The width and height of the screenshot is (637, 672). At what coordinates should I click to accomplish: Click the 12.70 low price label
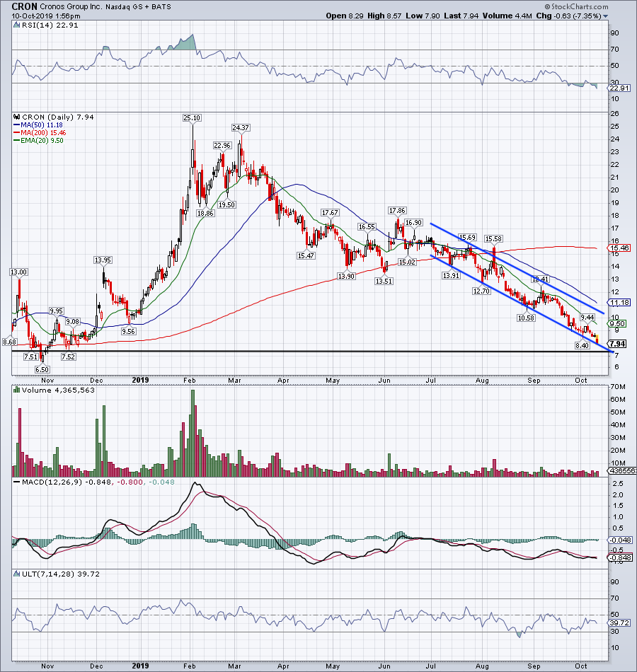click(x=481, y=291)
